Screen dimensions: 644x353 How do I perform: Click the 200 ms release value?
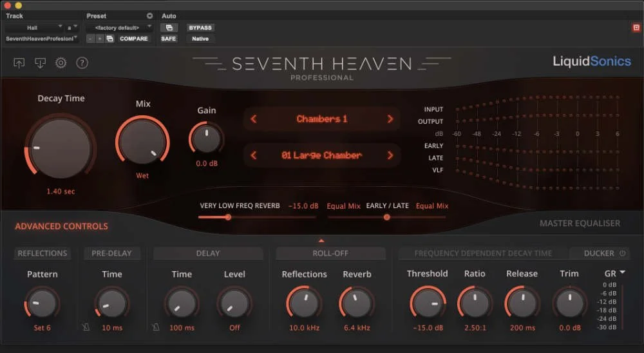[522, 328]
